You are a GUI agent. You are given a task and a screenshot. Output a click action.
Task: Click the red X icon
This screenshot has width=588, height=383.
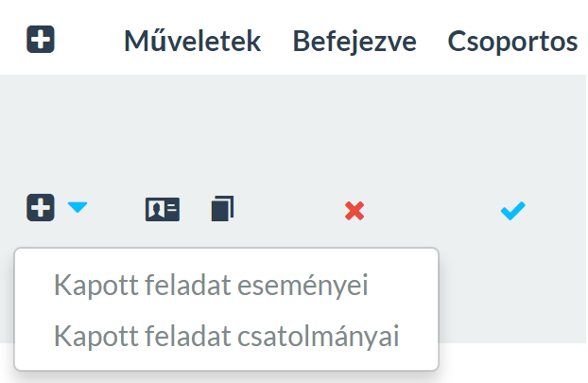[355, 210]
